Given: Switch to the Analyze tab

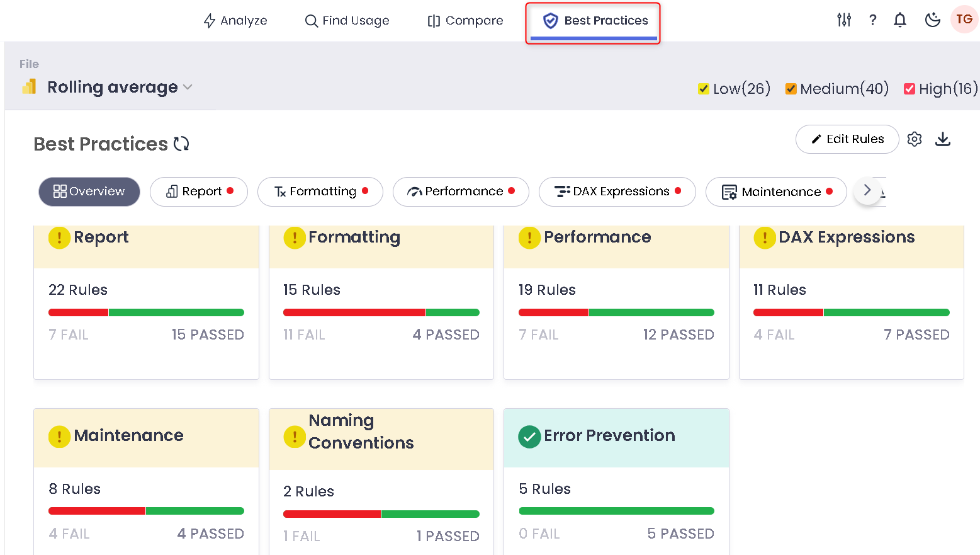Looking at the screenshot, I should click(x=235, y=21).
